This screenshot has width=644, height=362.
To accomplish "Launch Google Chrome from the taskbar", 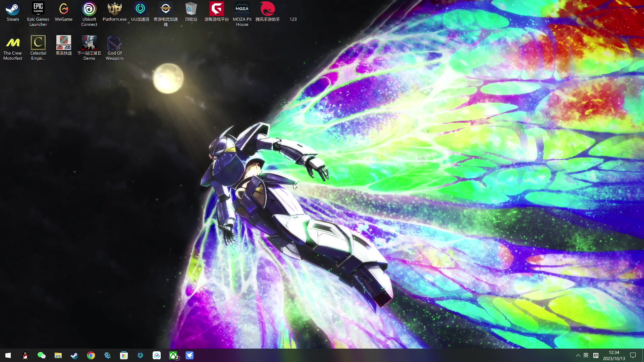I will pos(91,355).
